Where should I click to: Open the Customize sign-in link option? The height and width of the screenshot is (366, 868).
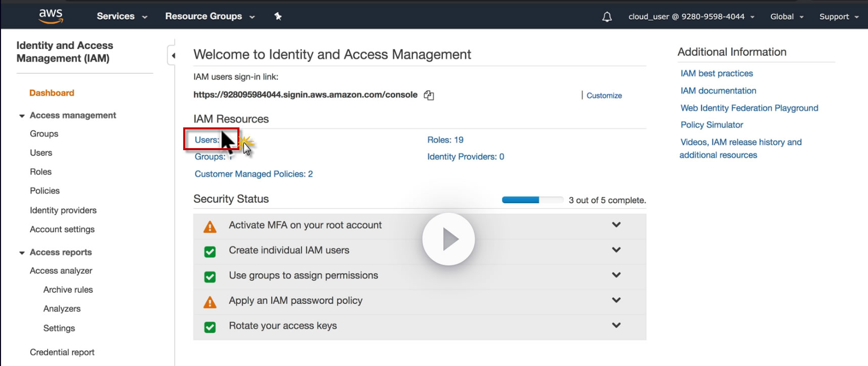click(604, 96)
